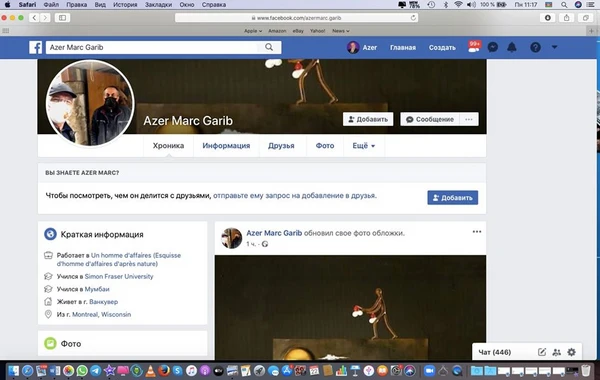Screen dimensions: 600x380
Task: Click the public globe icon under post
Action: (x=265, y=244)
